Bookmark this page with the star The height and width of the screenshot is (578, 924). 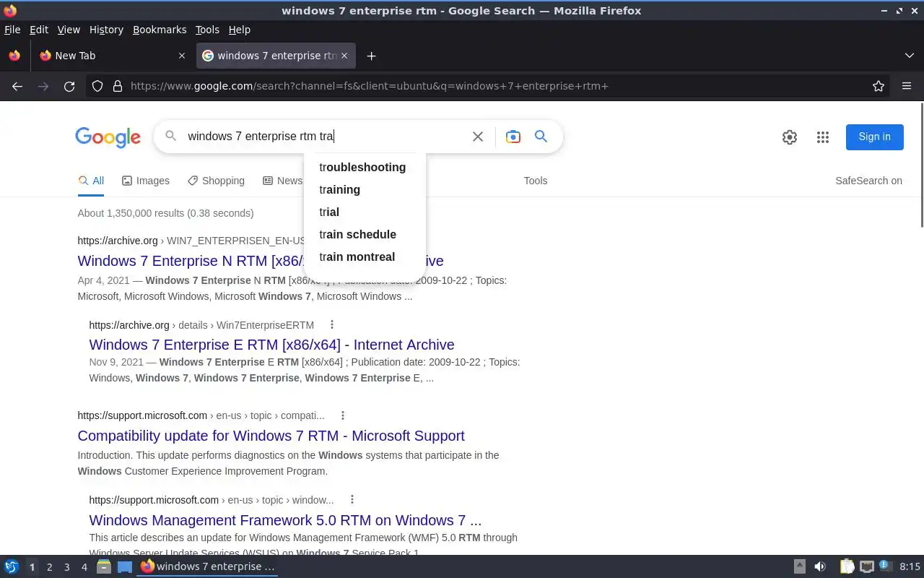pyautogui.click(x=879, y=86)
